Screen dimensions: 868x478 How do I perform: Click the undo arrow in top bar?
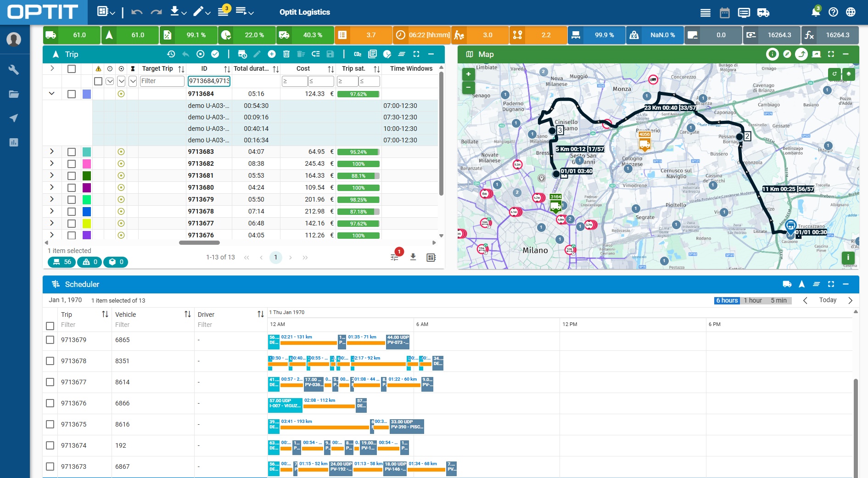136,12
